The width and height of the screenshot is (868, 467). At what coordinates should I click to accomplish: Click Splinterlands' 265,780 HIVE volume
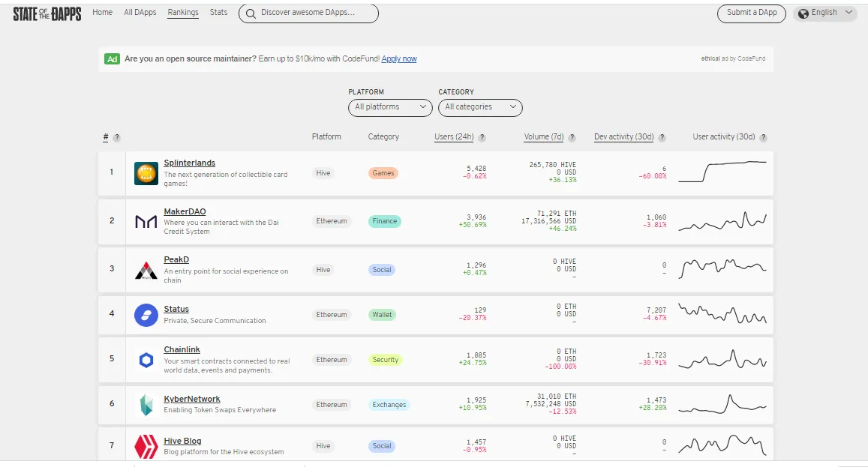(x=552, y=165)
